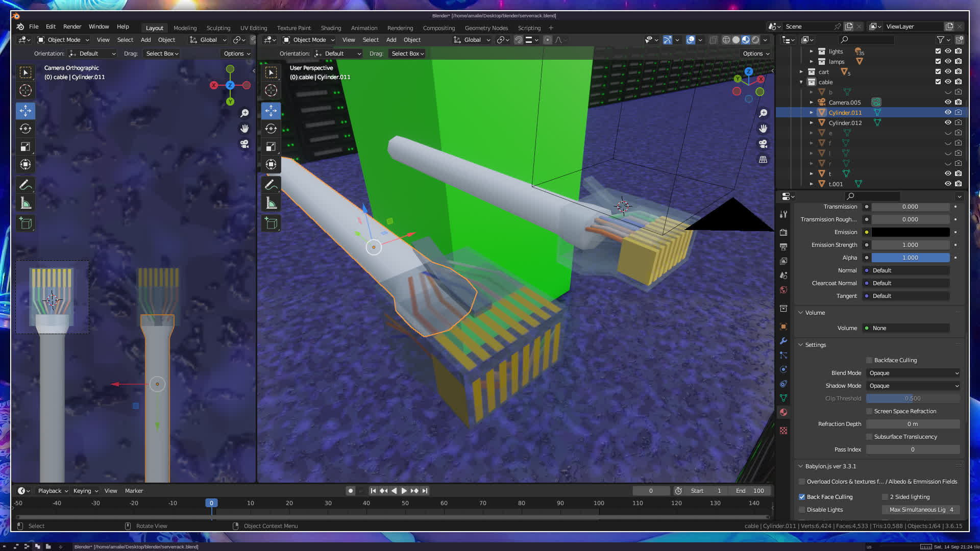Screen dimensions: 980x551
Task: Open the Keying popover in timeline
Action: 85,491
